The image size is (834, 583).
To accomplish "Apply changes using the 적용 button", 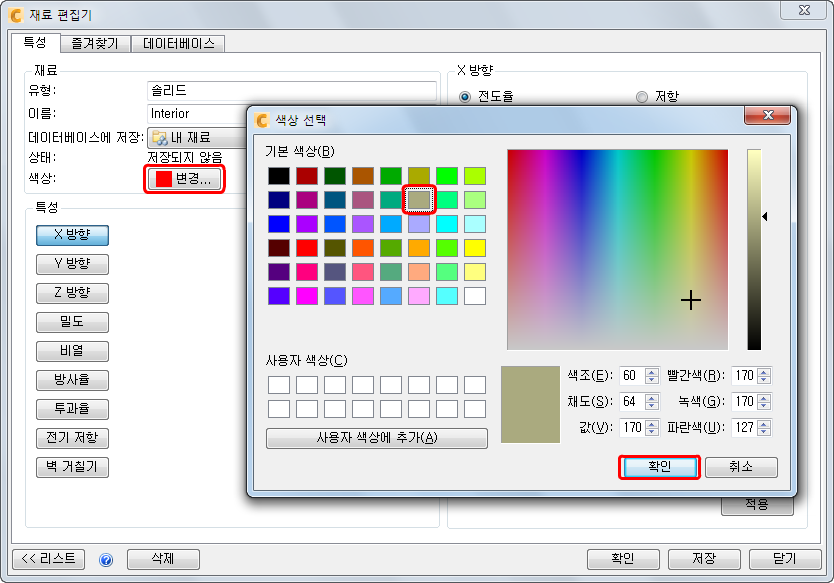I will click(757, 506).
